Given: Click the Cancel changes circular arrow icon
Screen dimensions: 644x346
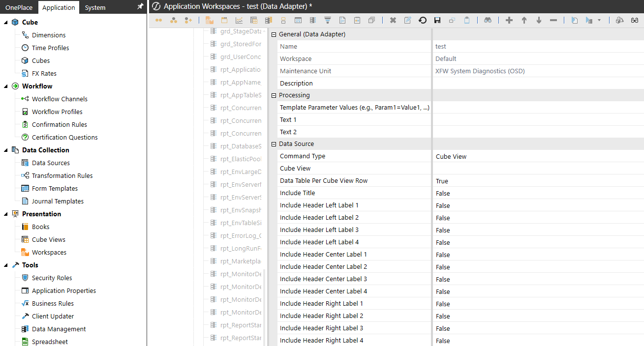Looking at the screenshot, I should click(422, 20).
